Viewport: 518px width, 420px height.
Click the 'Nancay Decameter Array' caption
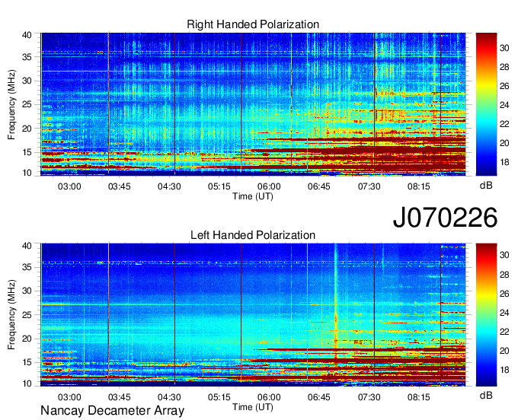[112, 411]
